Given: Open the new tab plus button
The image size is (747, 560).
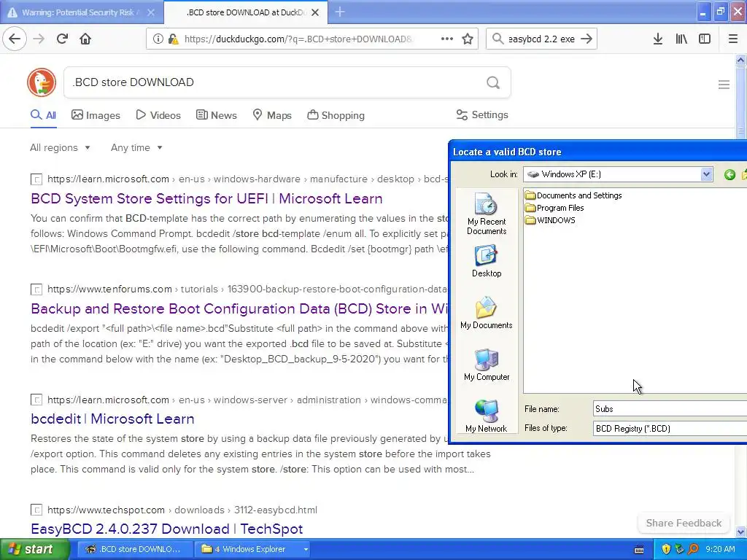Looking at the screenshot, I should 340,12.
